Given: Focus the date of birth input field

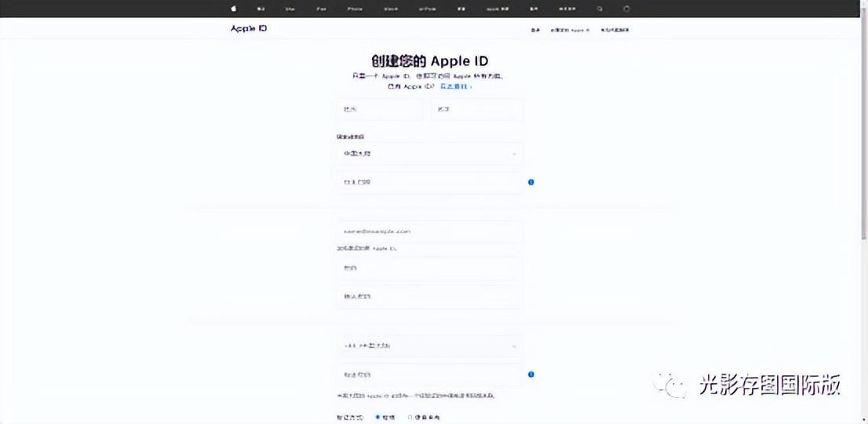Looking at the screenshot, I should point(429,182).
